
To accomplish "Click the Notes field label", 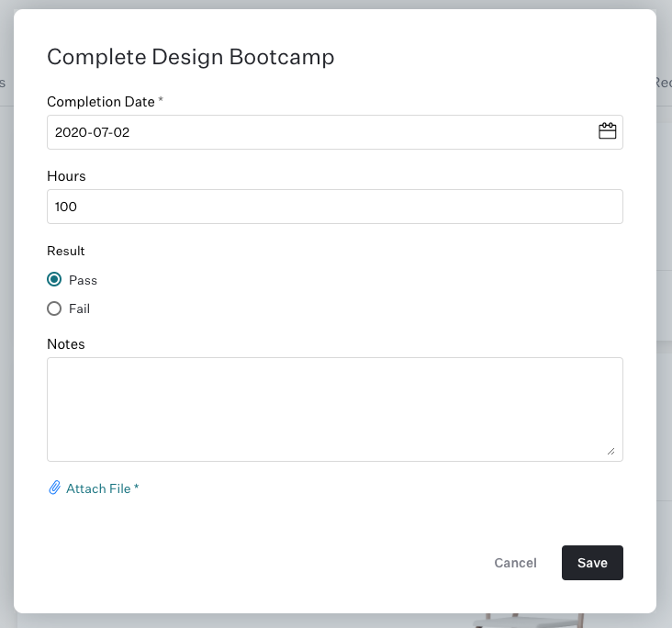I will [x=66, y=344].
